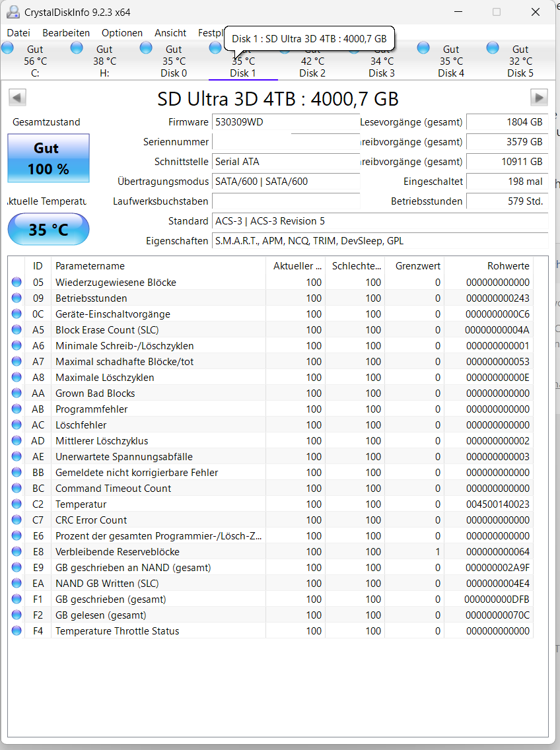The width and height of the screenshot is (560, 750).
Task: Click the Standard field ACS-3 Revision 5
Action: (x=380, y=221)
